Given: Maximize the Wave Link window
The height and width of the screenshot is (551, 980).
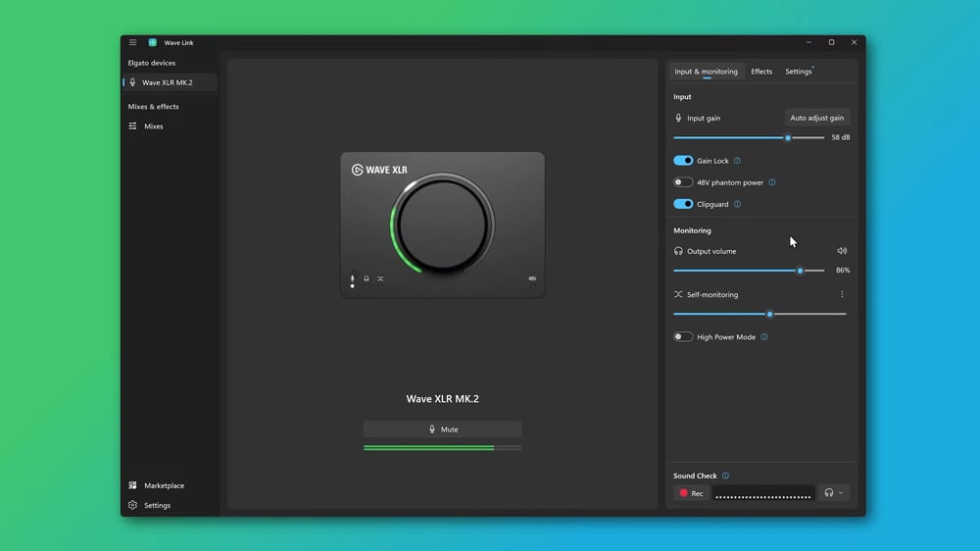Looking at the screenshot, I should [x=831, y=42].
